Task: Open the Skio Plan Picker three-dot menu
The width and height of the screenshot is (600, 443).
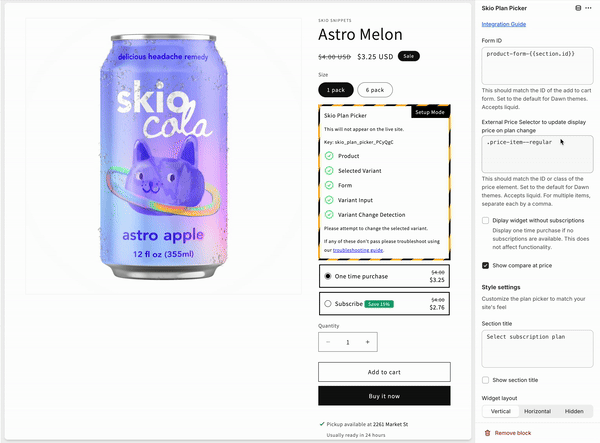Action: (588, 8)
